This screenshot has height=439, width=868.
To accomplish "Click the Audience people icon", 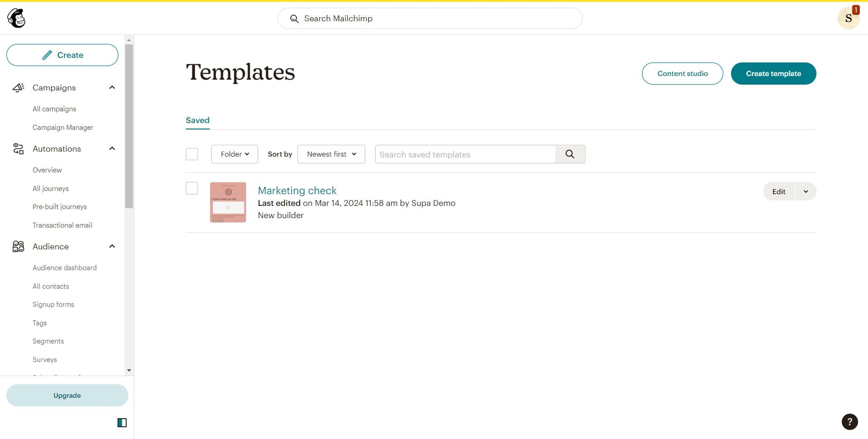I will point(18,247).
